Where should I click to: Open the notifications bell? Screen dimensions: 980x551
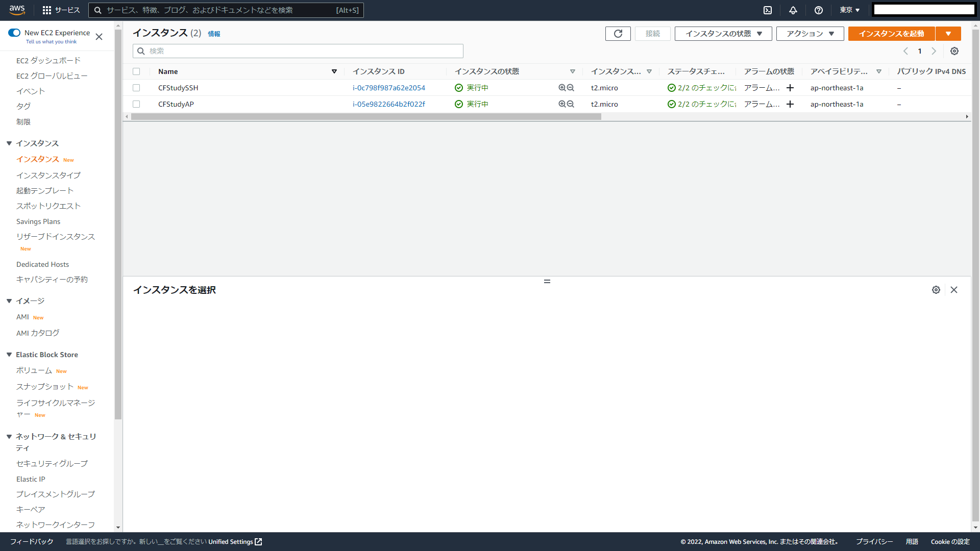tap(793, 10)
